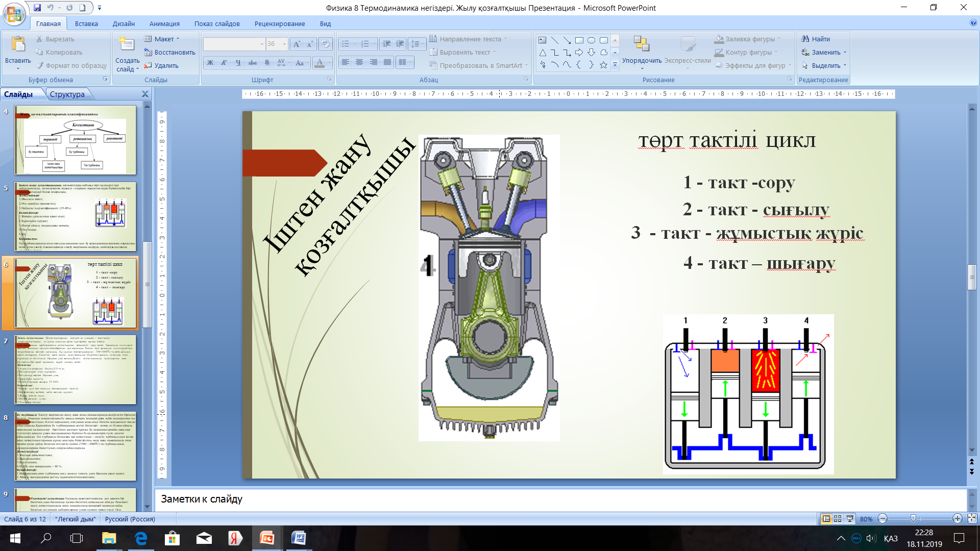Screen dimensions: 980x551
Task: Expand the shapes gallery more arrow
Action: tap(615, 65)
